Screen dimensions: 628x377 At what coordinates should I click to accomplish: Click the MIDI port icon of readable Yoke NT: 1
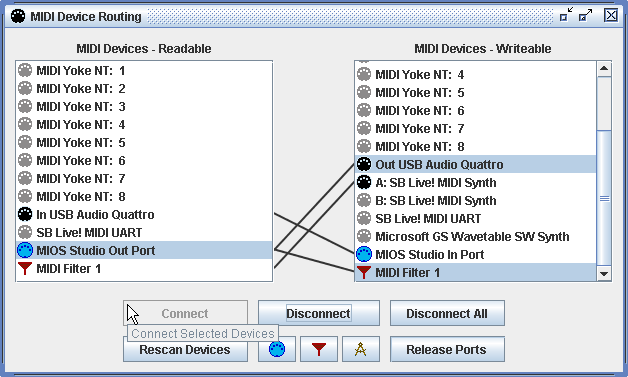click(x=25, y=71)
